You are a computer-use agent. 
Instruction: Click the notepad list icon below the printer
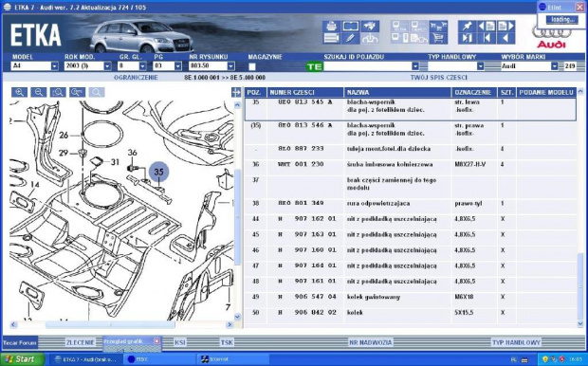(x=331, y=38)
